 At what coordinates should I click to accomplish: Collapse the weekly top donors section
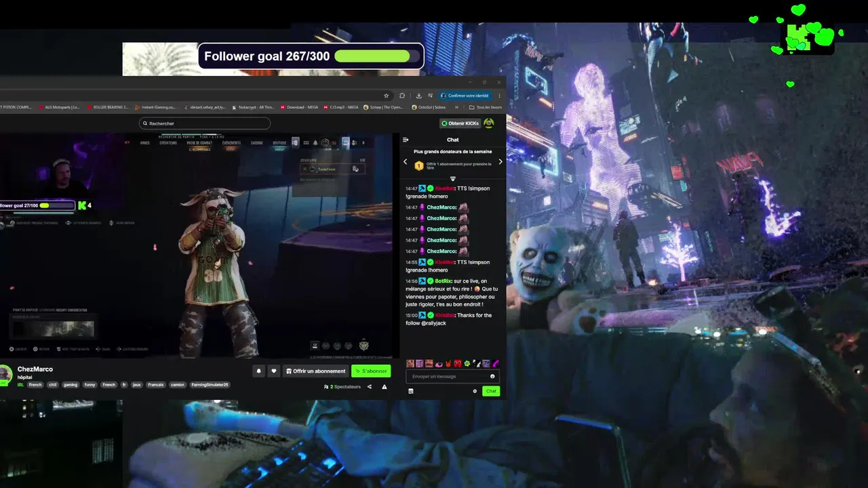click(453, 178)
